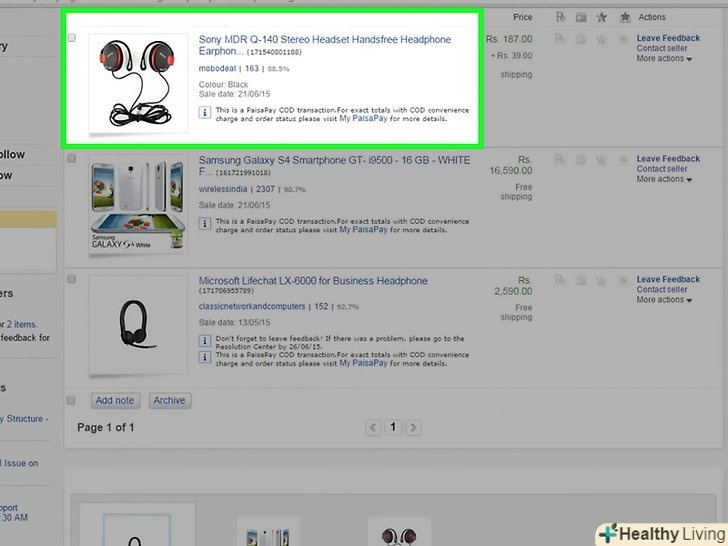The height and width of the screenshot is (546, 728).
Task: Open feedback score 152 for classicnetworkandcomputers
Action: pos(321,306)
